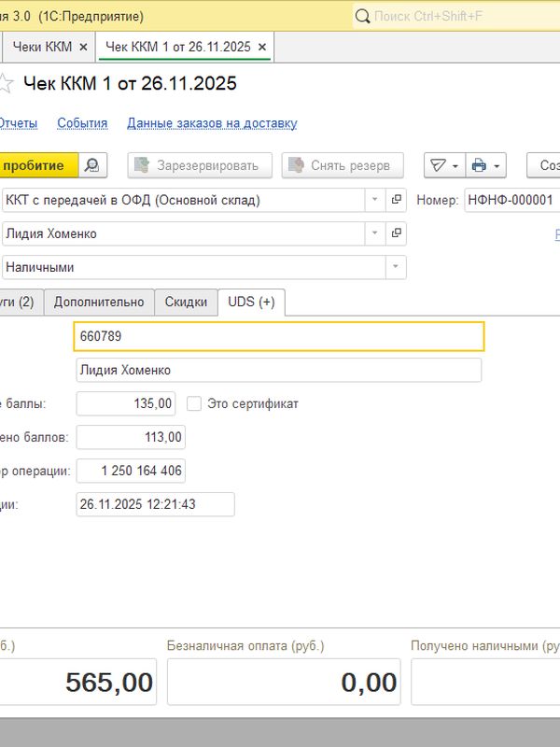560x747 pixels.
Task: Click the 'Снять резерв' button
Action: [x=343, y=165]
